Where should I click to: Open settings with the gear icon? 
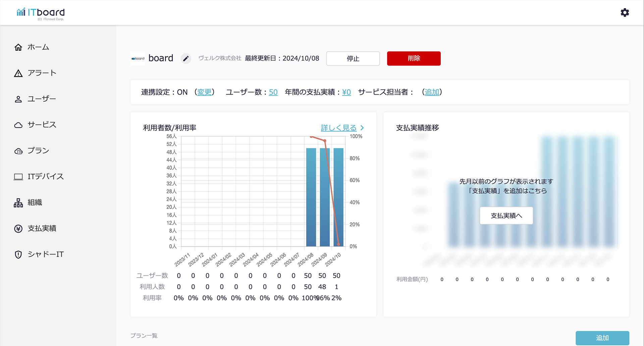pyautogui.click(x=625, y=13)
